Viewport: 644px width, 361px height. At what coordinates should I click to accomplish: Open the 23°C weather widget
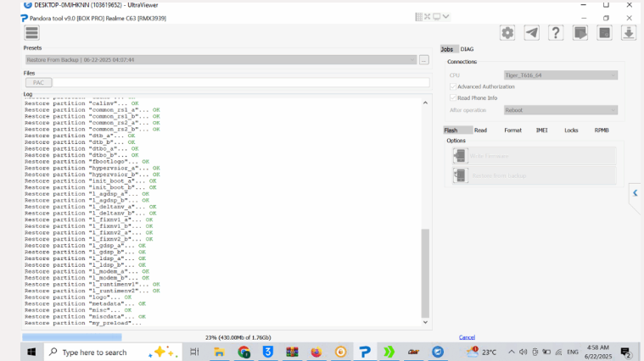tap(481, 352)
